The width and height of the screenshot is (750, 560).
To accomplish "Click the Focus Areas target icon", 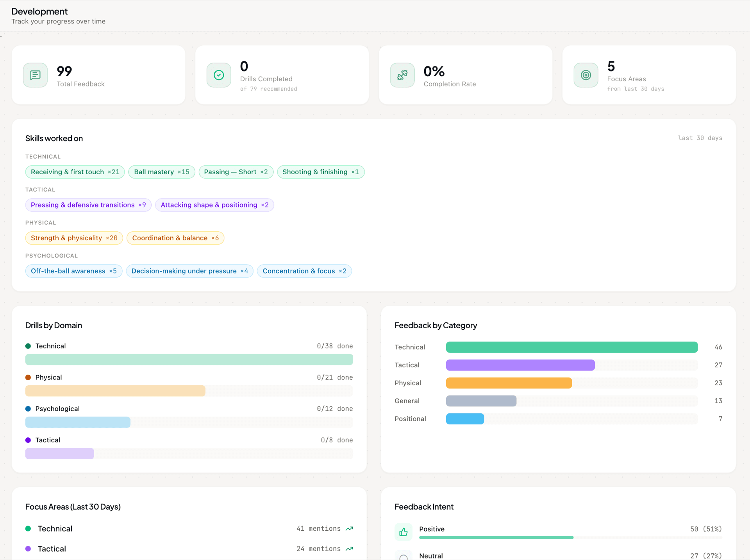I will (x=586, y=75).
